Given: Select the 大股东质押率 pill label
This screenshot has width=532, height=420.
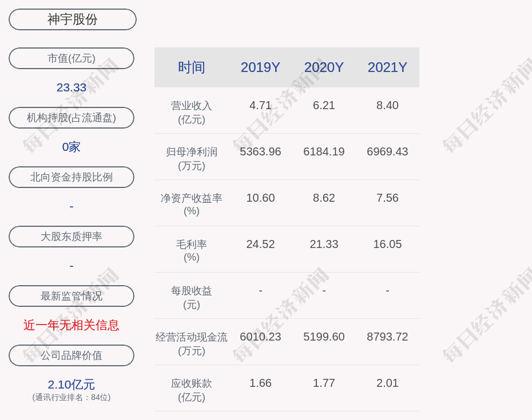Looking at the screenshot, I should coord(72,237).
